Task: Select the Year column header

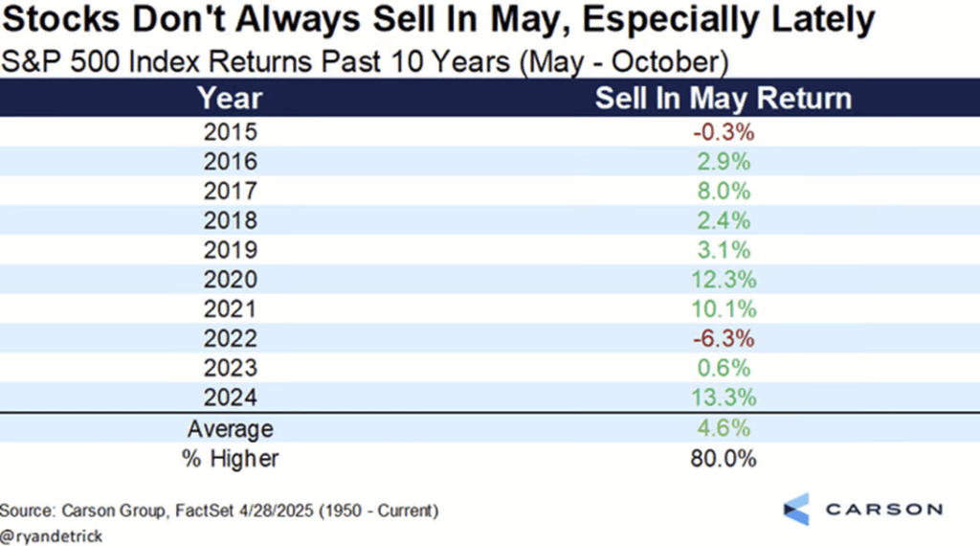Action: [x=230, y=99]
